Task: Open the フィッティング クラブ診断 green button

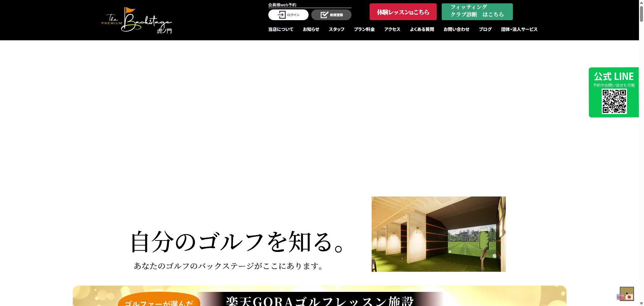Action: [477, 12]
